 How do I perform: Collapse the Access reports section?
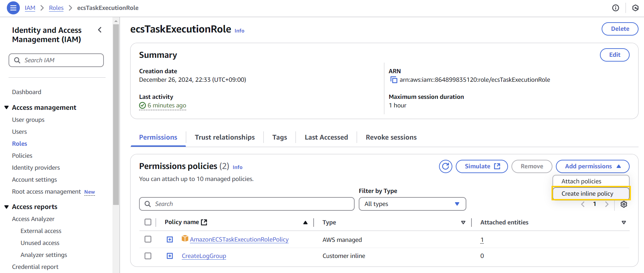click(x=6, y=207)
